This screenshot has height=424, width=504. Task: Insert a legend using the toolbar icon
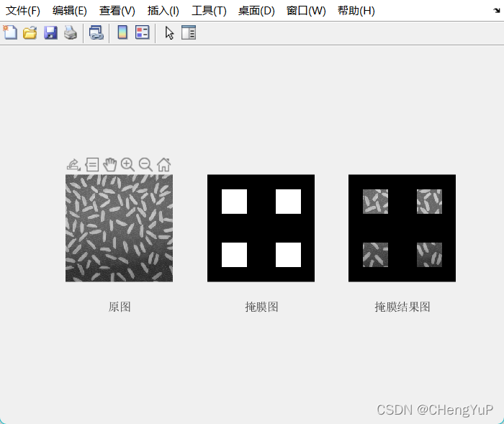click(x=142, y=32)
